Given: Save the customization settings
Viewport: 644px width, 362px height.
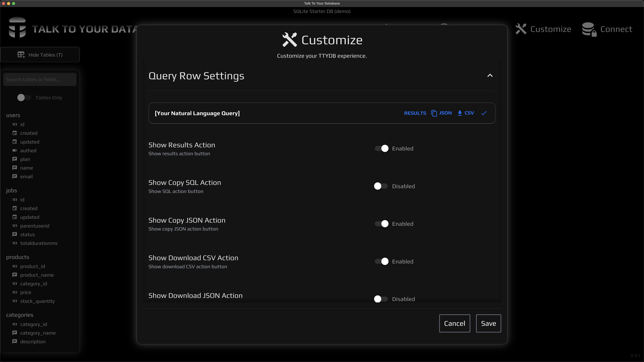Looking at the screenshot, I should (x=488, y=323).
